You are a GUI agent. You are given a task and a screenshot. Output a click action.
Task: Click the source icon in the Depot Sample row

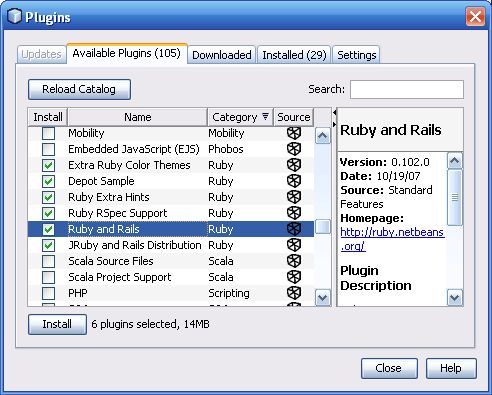point(294,181)
